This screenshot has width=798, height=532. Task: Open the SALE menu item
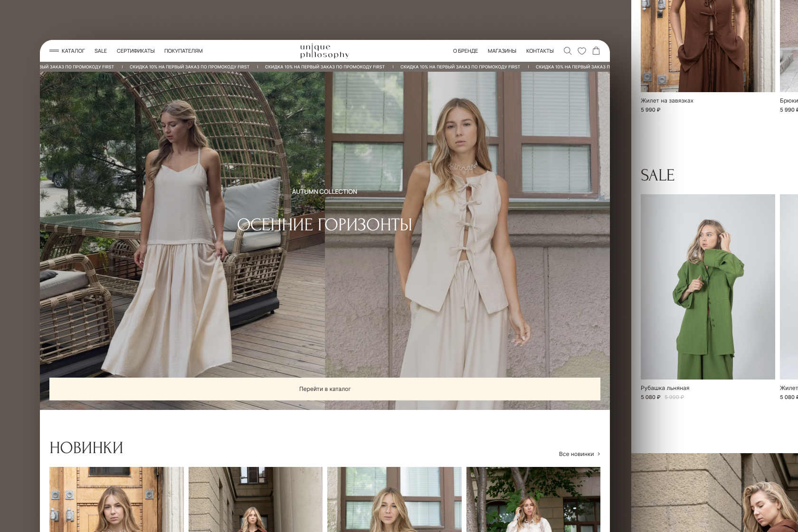(x=101, y=51)
